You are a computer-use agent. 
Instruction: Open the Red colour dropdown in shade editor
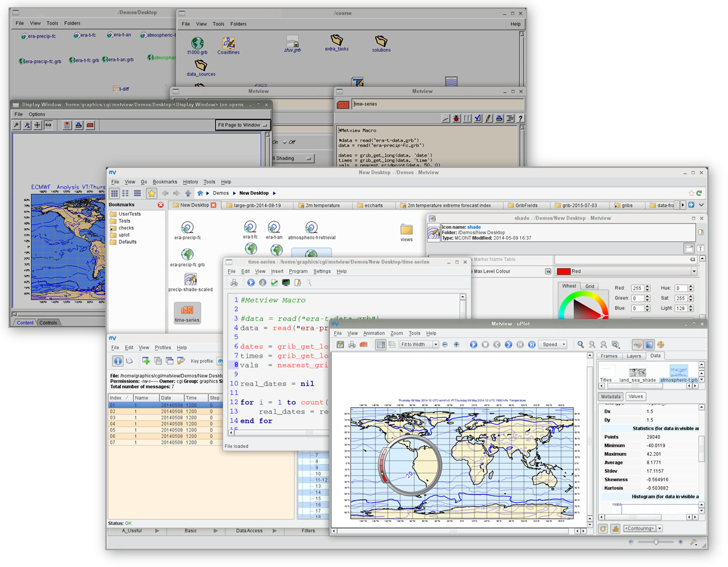tap(626, 271)
